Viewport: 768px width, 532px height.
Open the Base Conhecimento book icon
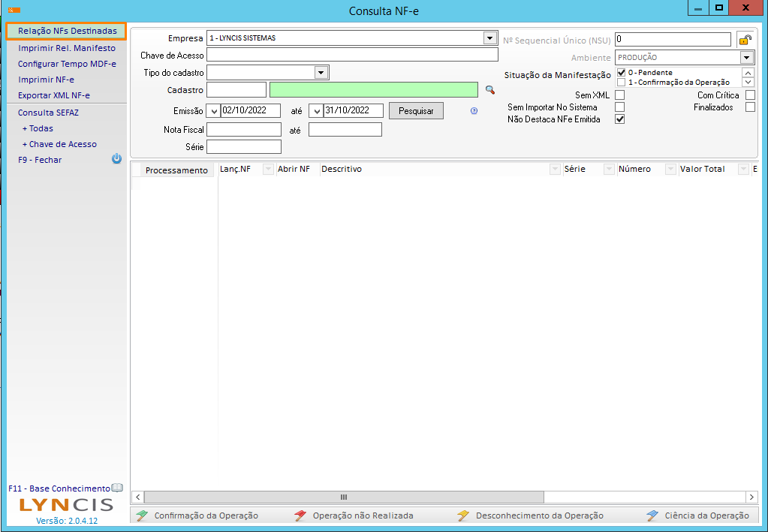tap(117, 488)
